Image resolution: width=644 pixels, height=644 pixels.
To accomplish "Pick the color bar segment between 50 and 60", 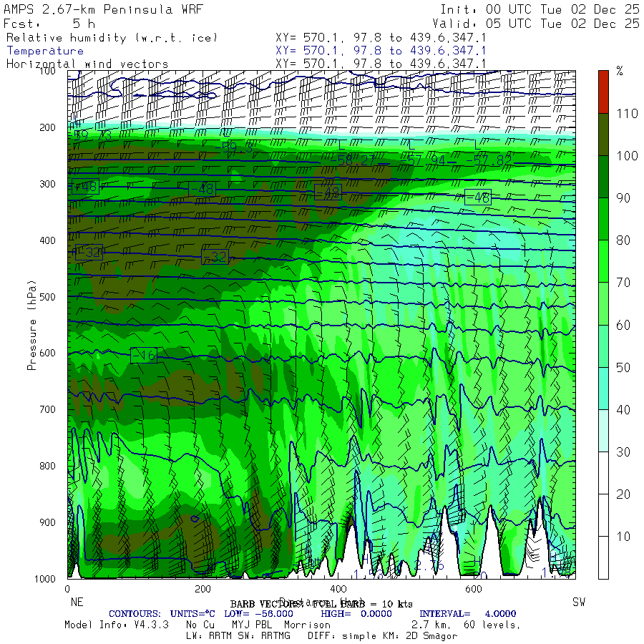I will point(603,346).
